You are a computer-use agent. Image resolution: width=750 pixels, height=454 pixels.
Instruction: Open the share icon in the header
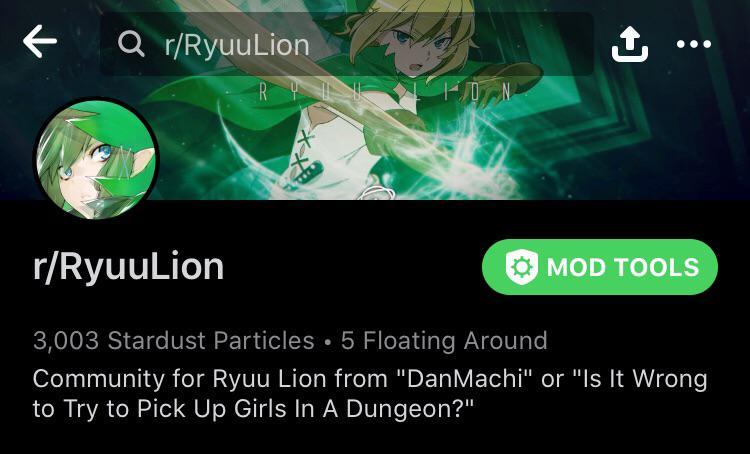click(630, 44)
